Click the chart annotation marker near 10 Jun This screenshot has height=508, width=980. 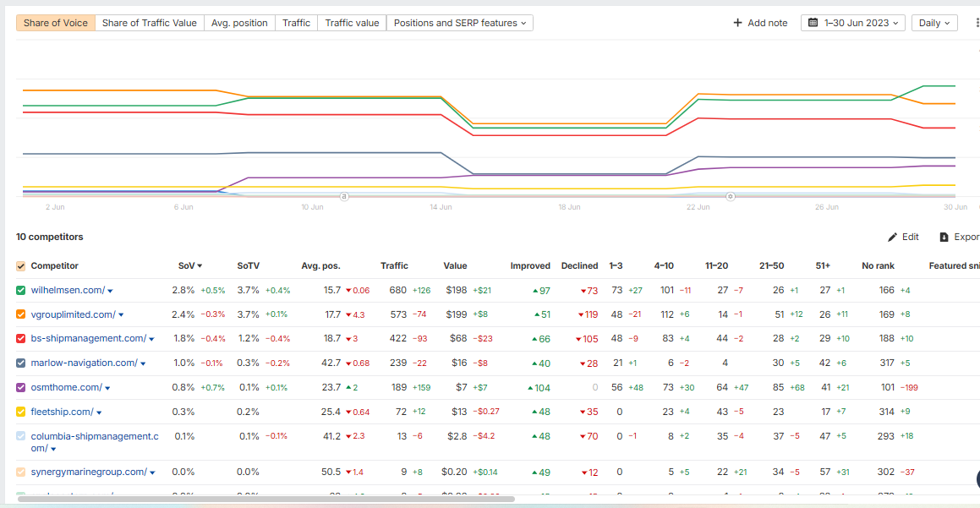click(344, 196)
